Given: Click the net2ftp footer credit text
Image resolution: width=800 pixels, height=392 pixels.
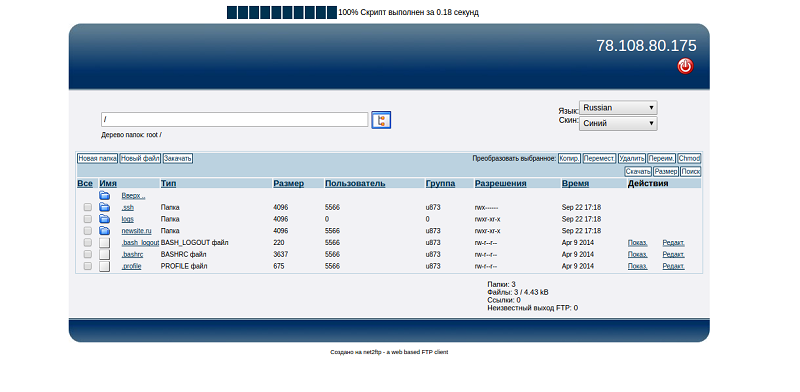Looking at the screenshot, I should tap(389, 352).
